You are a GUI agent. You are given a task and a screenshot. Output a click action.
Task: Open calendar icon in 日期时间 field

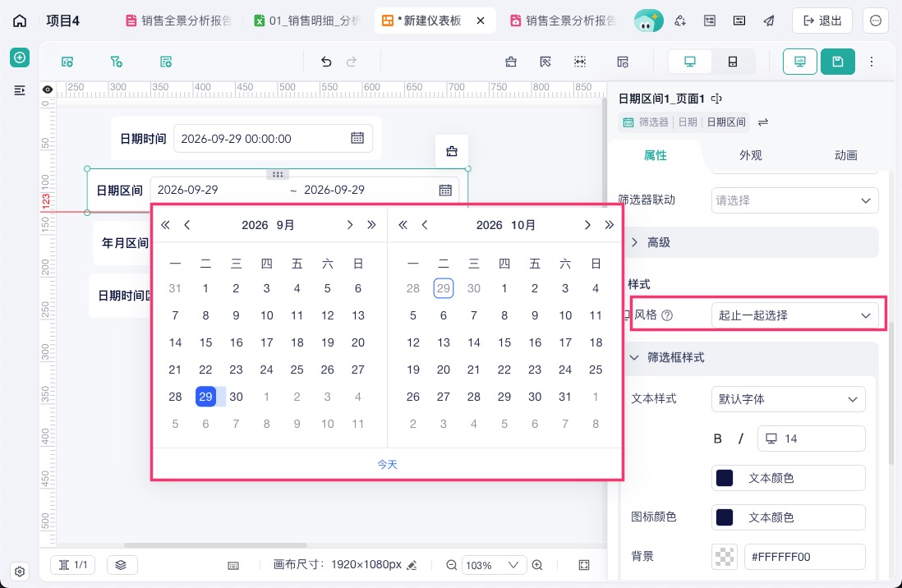point(357,138)
